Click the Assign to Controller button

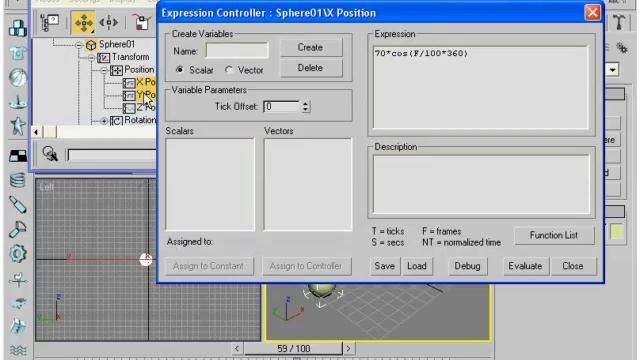coord(306,266)
